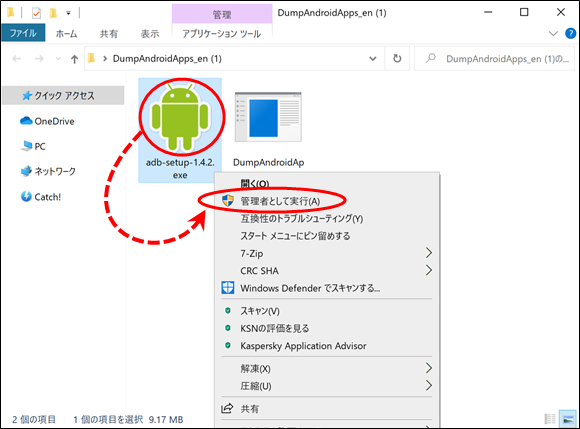The image size is (580, 429).
Task: Click the PC computer icon
Action: (x=26, y=146)
